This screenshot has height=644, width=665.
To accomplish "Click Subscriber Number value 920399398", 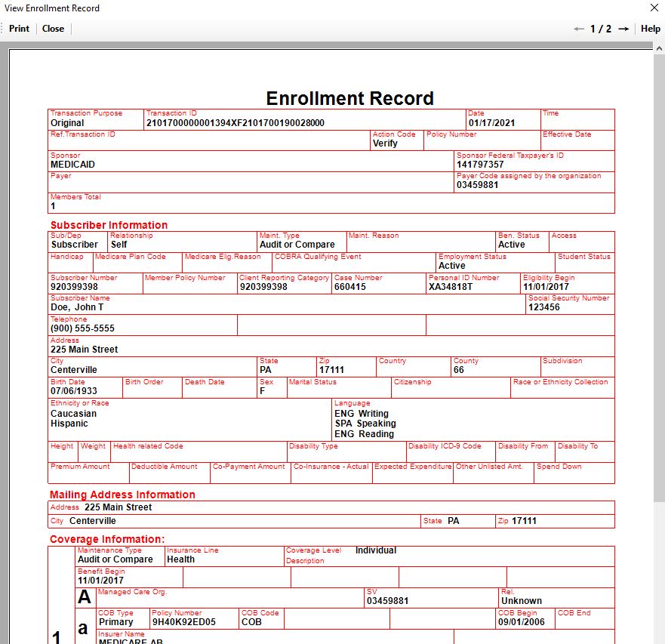I will [x=74, y=287].
